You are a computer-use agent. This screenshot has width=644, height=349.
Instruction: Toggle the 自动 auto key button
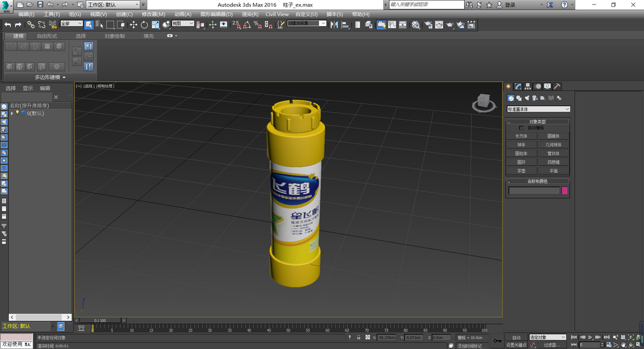pos(516,337)
